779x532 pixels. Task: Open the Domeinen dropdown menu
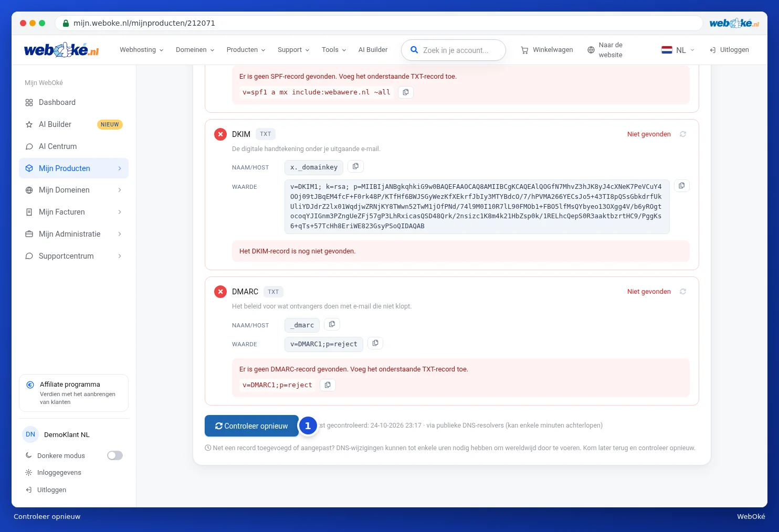tap(195, 50)
